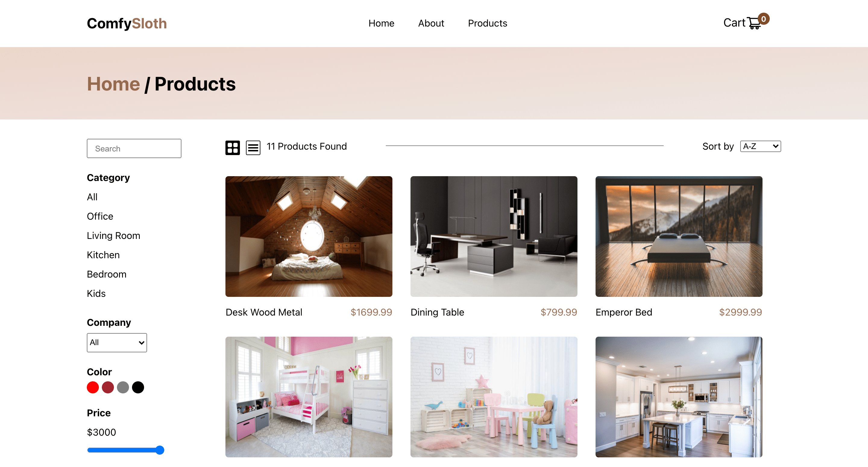Screen dimensions: 868x467
Task: Click the Home breadcrumb link
Action: 113,84
